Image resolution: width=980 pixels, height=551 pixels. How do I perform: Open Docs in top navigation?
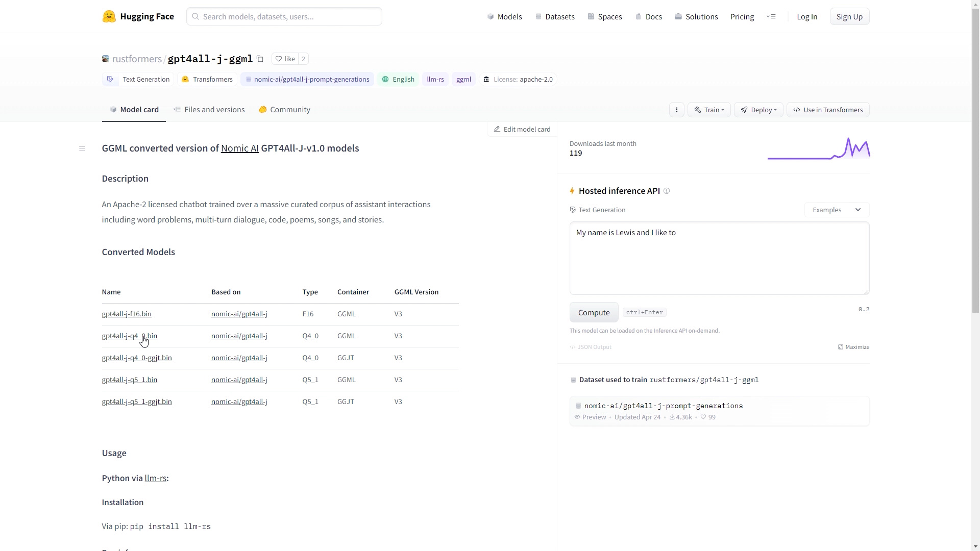[x=649, y=17]
